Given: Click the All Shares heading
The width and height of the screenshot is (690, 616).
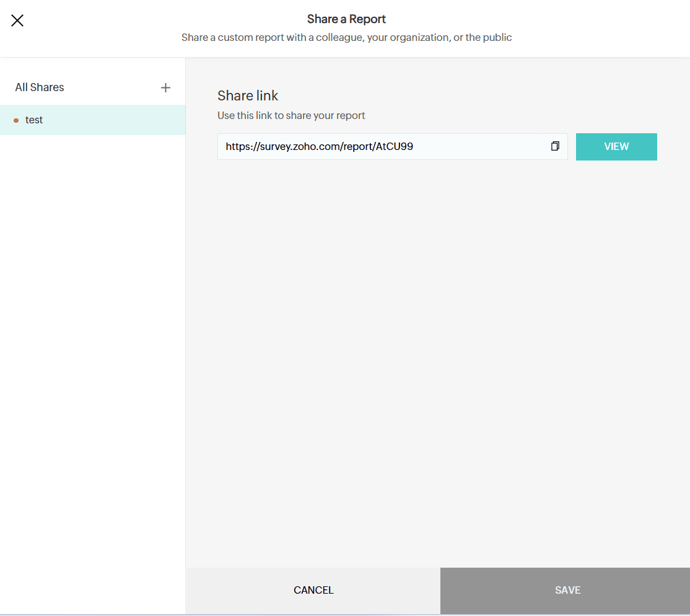Looking at the screenshot, I should coord(40,87).
